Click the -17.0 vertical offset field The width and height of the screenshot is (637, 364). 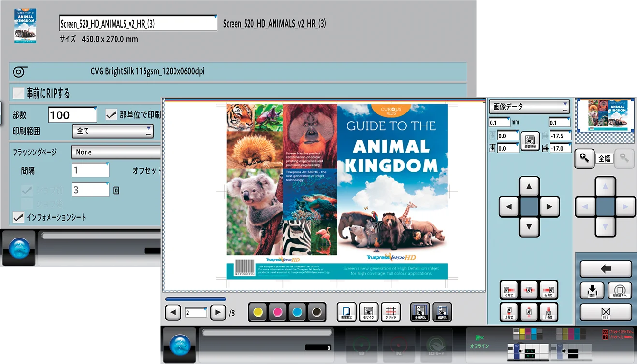coord(560,148)
